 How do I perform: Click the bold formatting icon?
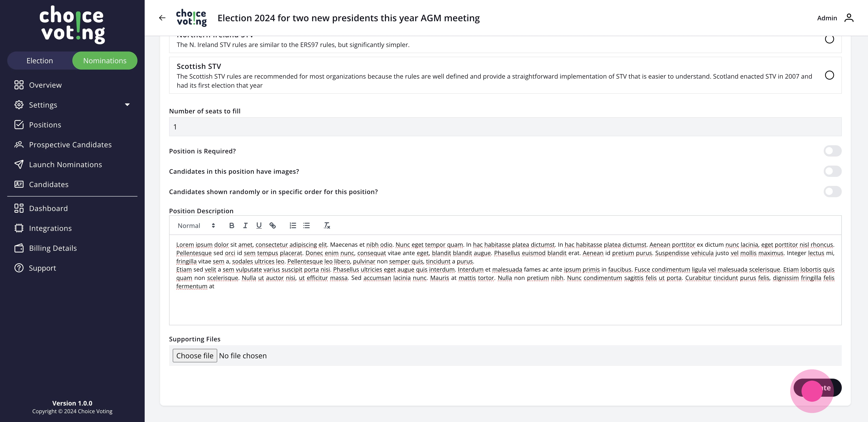pos(231,226)
